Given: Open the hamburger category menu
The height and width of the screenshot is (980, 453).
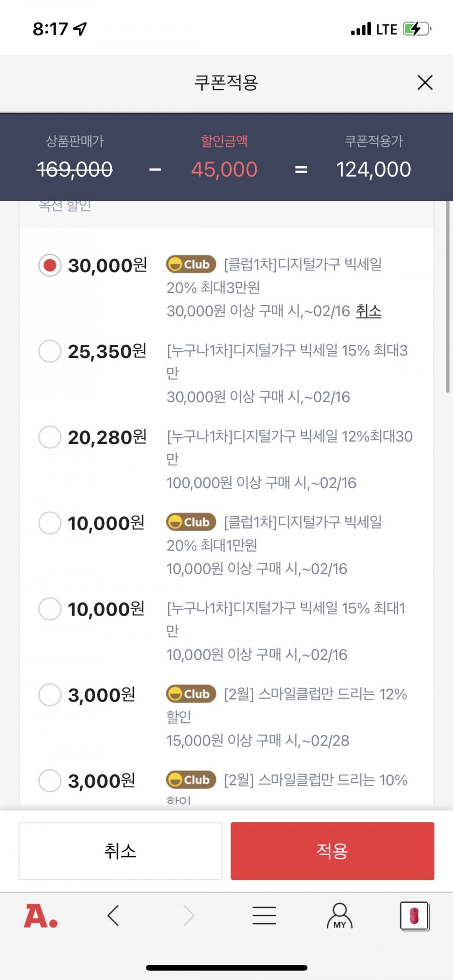Looking at the screenshot, I should (x=264, y=916).
